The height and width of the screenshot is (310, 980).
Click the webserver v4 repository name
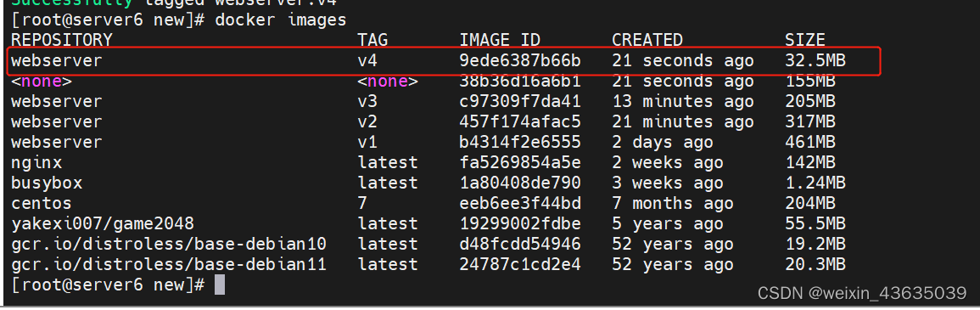[x=56, y=61]
